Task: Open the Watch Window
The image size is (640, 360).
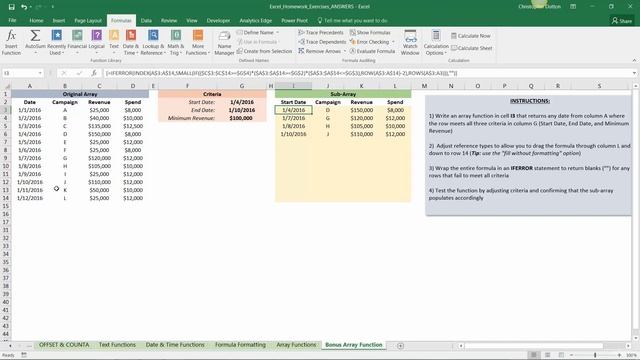Action: point(410,42)
